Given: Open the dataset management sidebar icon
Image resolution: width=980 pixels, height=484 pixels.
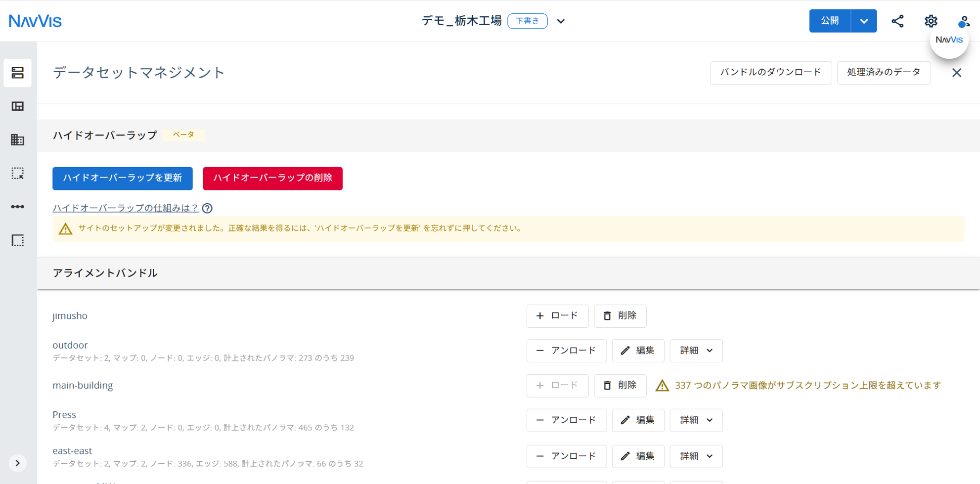Looking at the screenshot, I should click(x=18, y=73).
